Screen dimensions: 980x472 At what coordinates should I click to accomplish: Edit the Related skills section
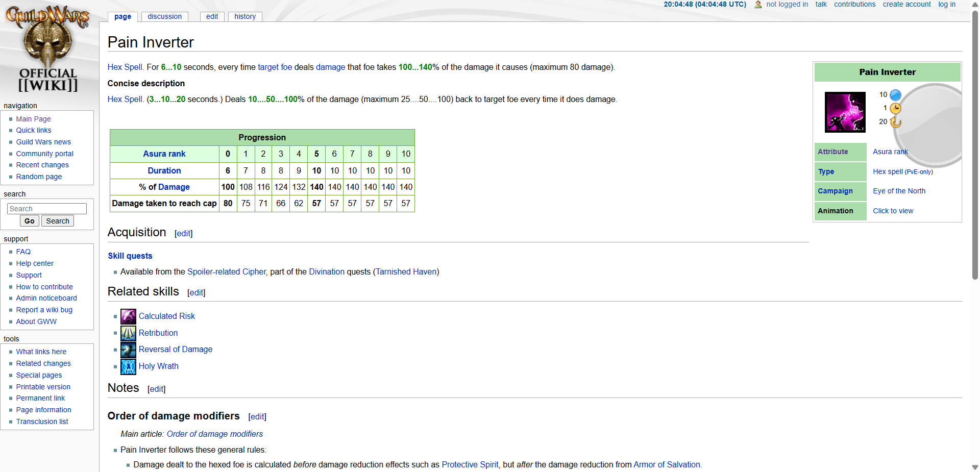(x=196, y=292)
